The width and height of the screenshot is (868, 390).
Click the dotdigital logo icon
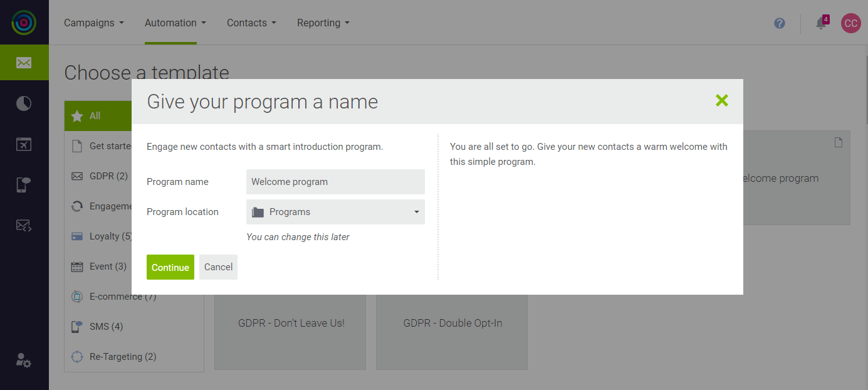24,23
